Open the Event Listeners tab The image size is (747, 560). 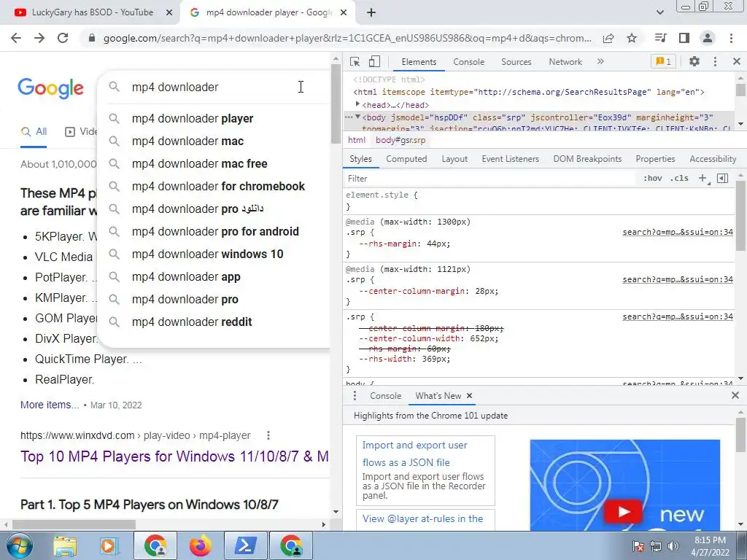point(510,159)
